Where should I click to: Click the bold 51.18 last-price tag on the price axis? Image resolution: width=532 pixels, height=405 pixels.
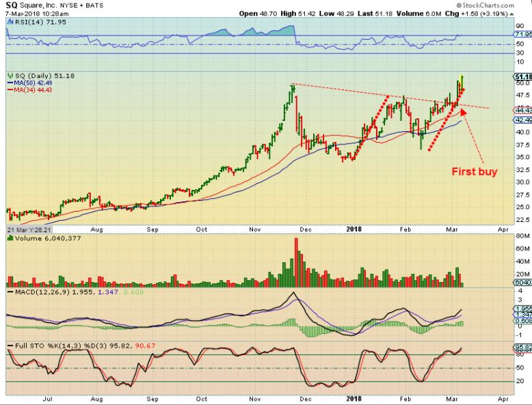pos(523,77)
